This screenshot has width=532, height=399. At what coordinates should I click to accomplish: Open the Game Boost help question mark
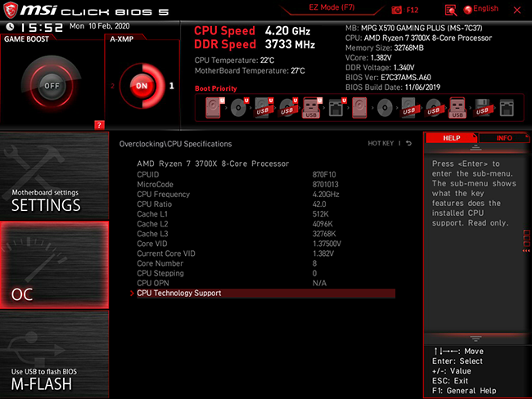tap(99, 125)
